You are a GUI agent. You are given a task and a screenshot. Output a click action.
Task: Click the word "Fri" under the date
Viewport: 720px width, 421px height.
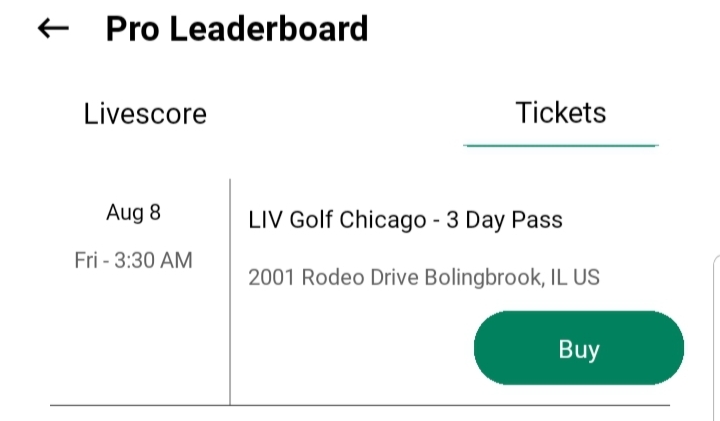pyautogui.click(x=86, y=260)
